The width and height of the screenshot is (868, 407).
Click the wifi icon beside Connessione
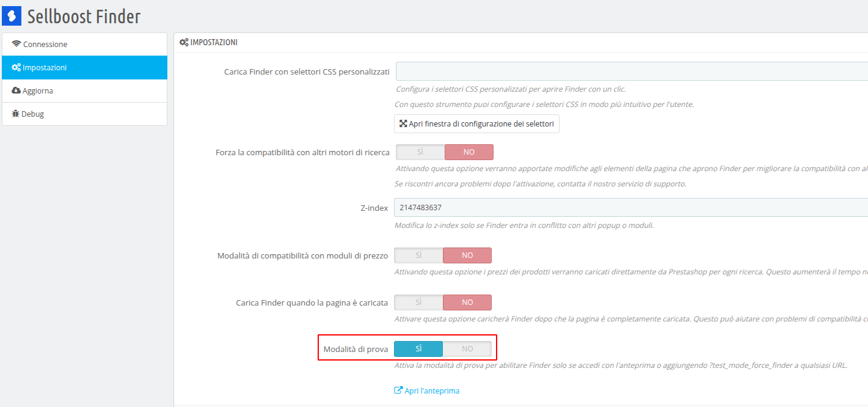[x=16, y=44]
